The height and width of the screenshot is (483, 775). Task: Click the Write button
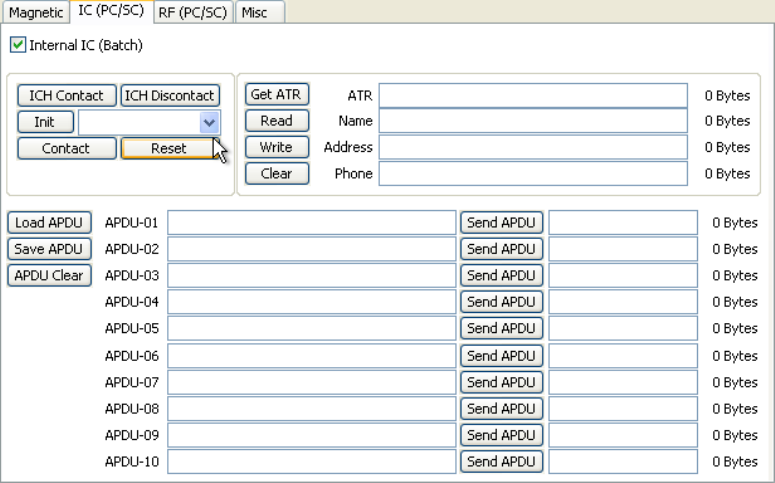click(277, 147)
